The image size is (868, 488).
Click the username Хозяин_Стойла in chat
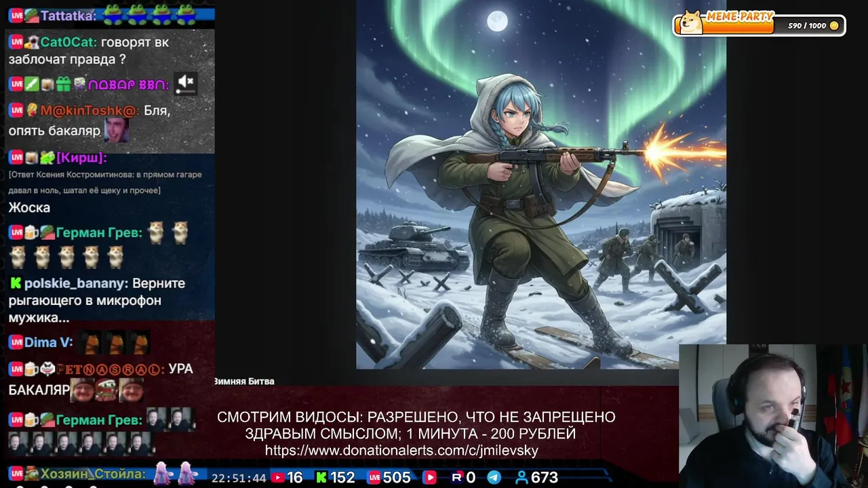(x=93, y=473)
